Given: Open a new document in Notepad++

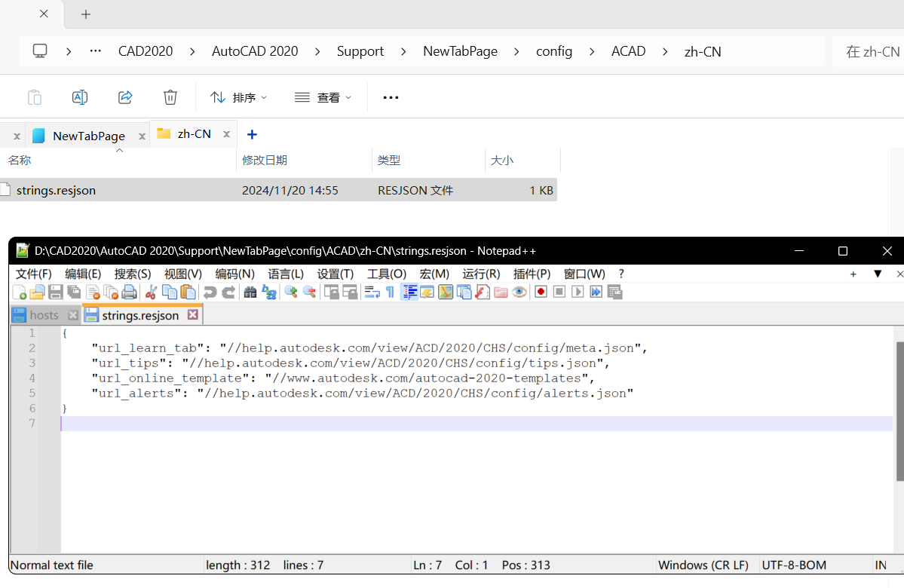Looking at the screenshot, I should pyautogui.click(x=18, y=292).
